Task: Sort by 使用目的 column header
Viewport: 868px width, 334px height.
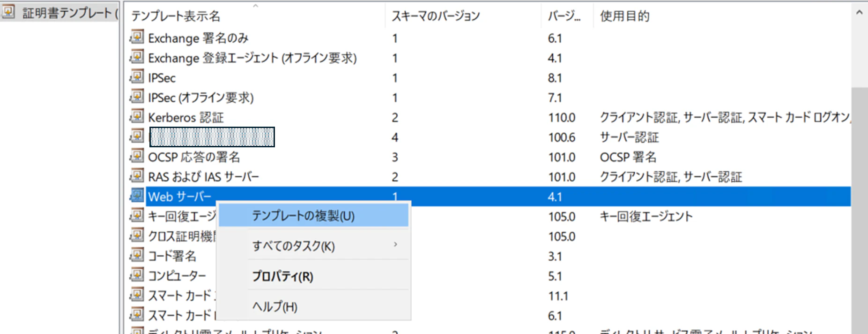Action: [x=721, y=16]
